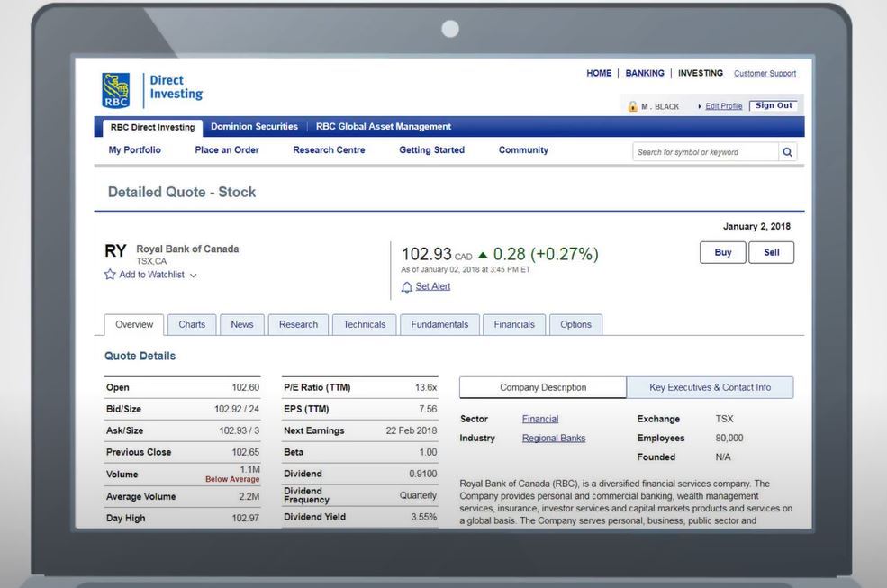The image size is (887, 588).
Task: Click the green up-arrow price indicator
Action: (483, 255)
